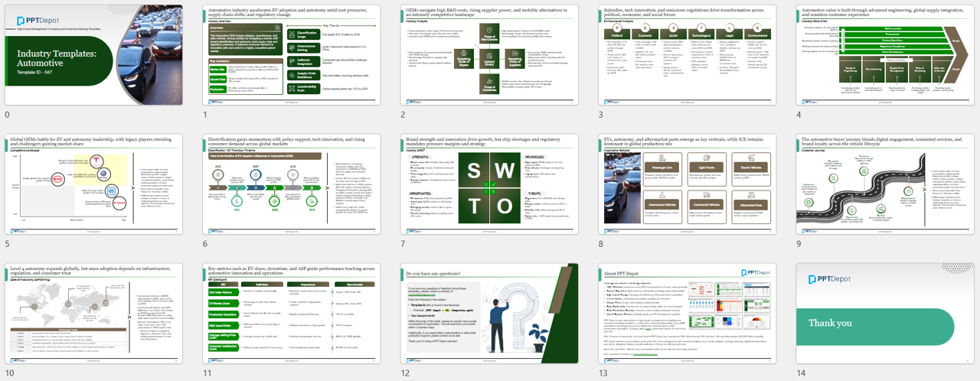Open slide 9 Customer Journey thumbnail
The width and height of the screenshot is (980, 381).
click(x=884, y=186)
